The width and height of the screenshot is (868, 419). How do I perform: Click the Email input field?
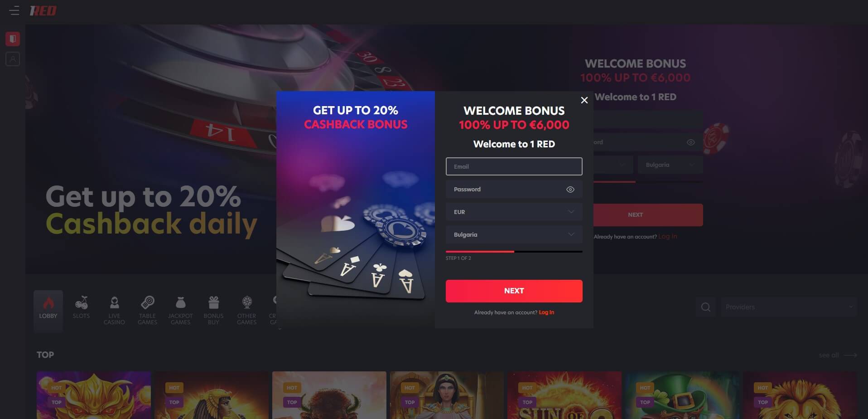pyautogui.click(x=514, y=166)
